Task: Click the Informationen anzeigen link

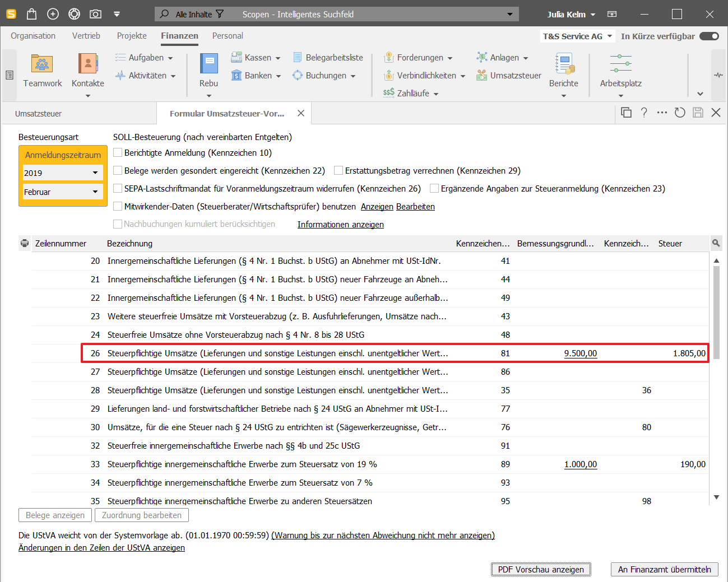Action: pyautogui.click(x=341, y=224)
